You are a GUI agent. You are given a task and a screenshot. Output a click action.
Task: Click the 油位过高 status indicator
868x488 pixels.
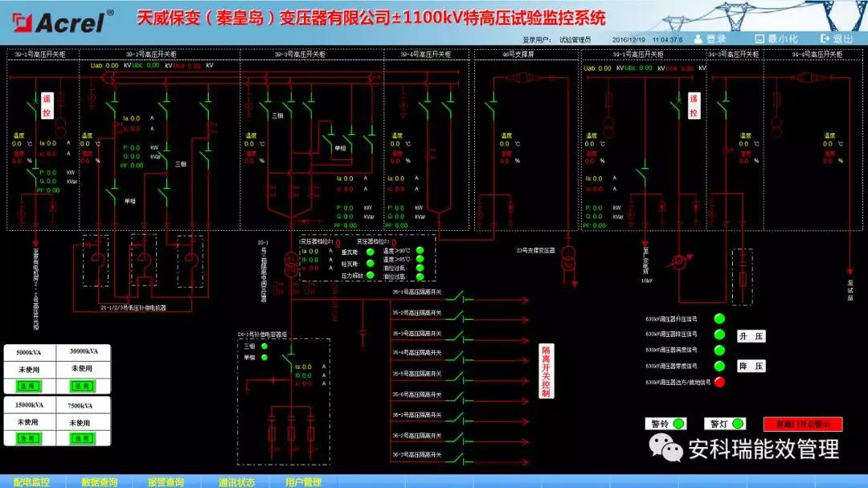click(420, 277)
